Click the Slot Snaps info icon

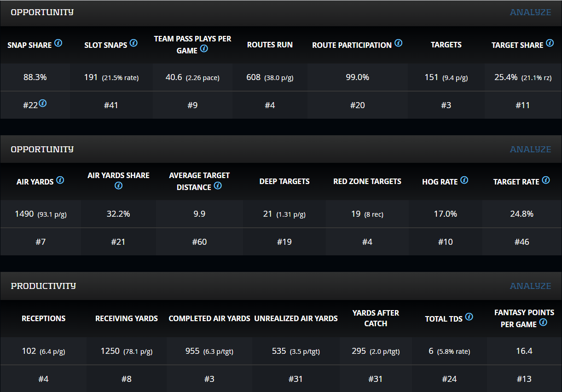[x=133, y=43]
